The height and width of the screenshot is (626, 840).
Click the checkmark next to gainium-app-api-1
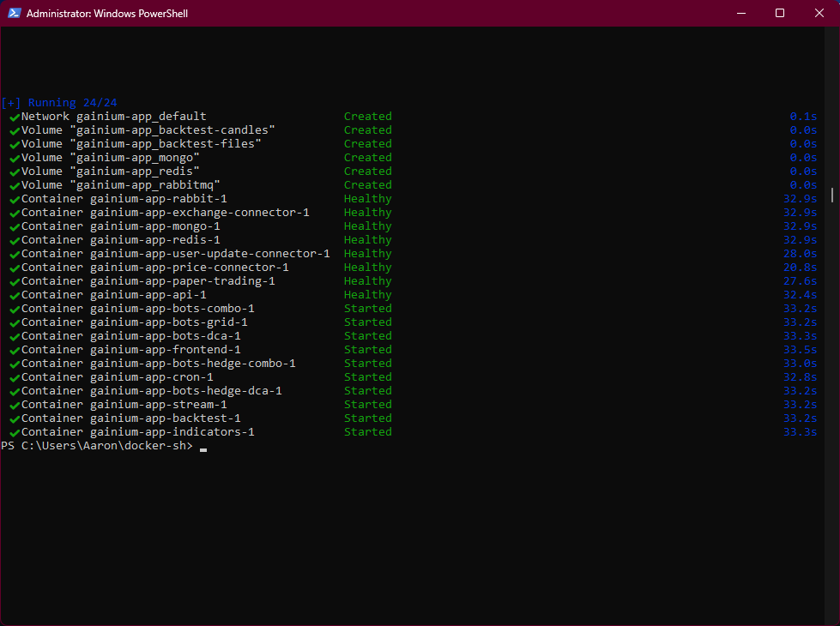(x=15, y=295)
